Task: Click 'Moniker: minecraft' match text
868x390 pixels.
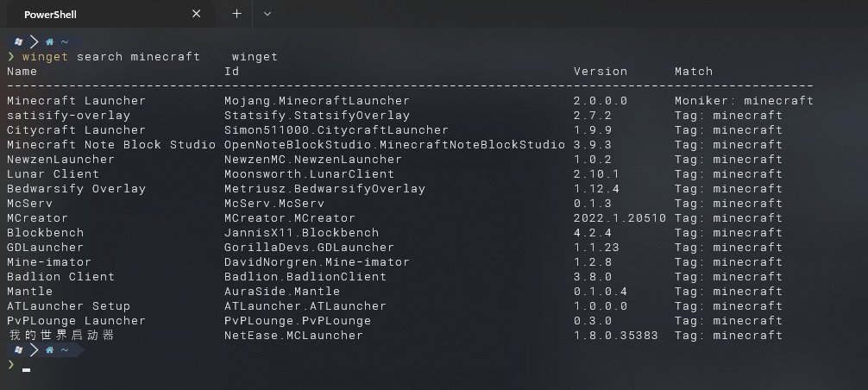Action: point(744,101)
